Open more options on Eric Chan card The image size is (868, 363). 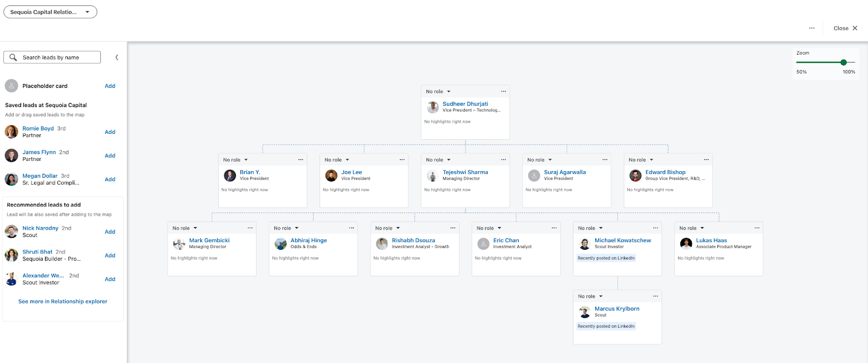point(554,228)
